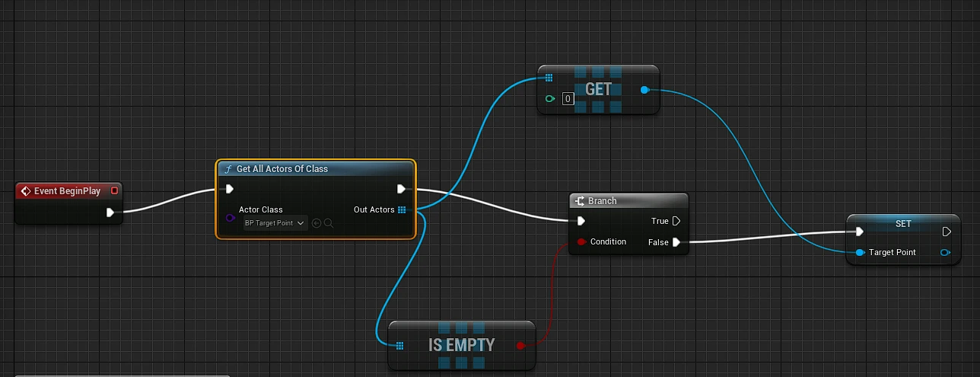Click the red Condition pin on the Branch

pyautogui.click(x=581, y=241)
